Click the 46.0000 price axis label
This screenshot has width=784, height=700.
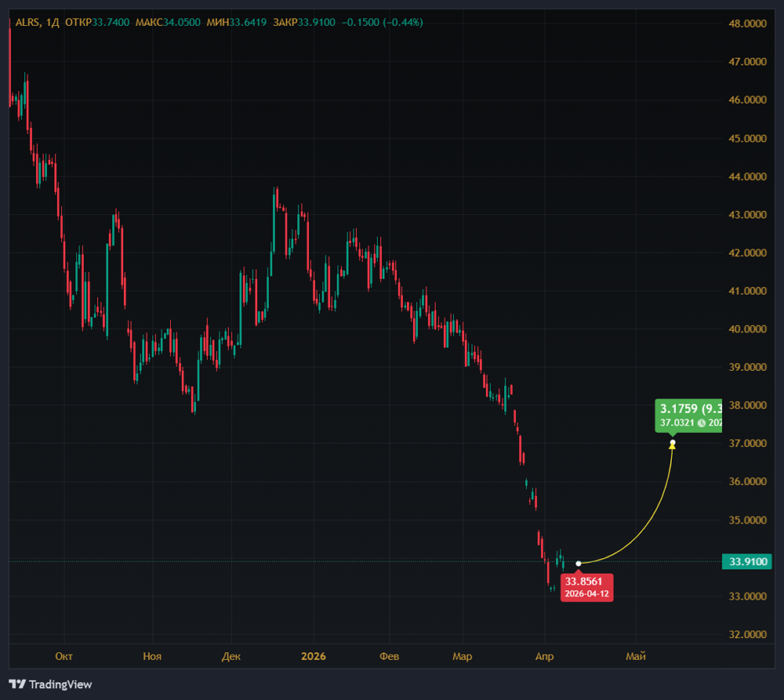click(x=747, y=100)
